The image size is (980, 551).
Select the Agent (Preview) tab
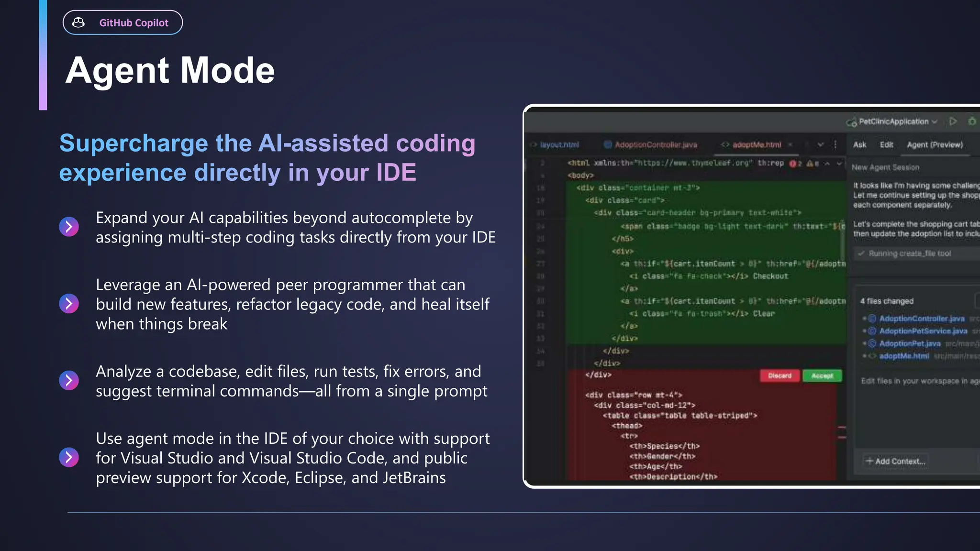(x=935, y=144)
